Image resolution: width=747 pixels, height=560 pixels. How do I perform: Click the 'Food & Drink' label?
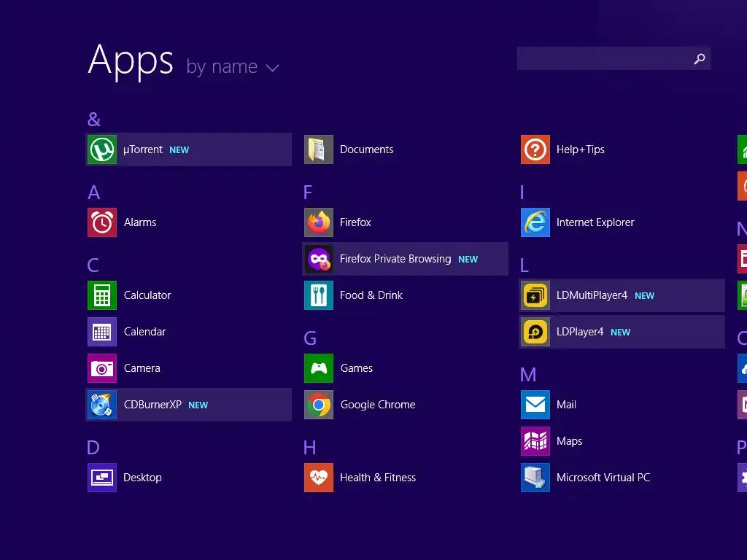click(371, 295)
